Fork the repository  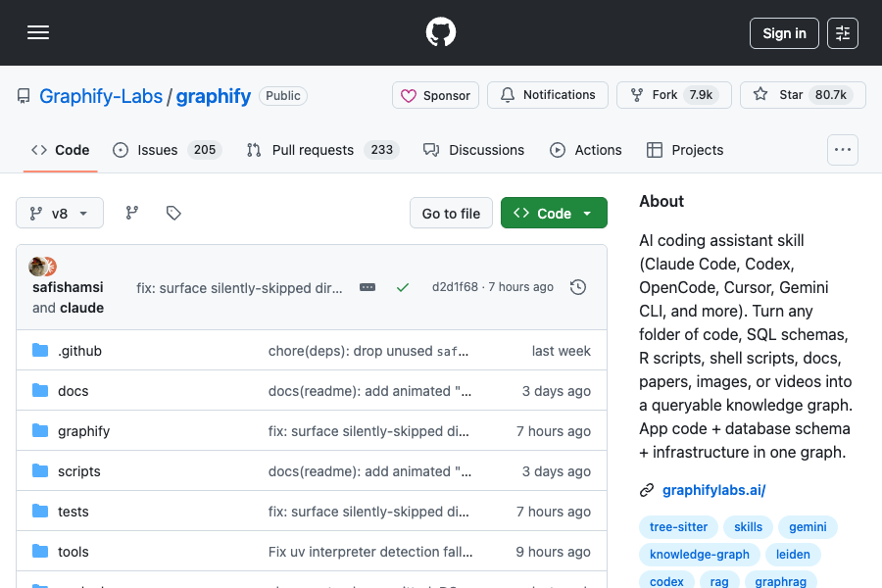pos(674,95)
